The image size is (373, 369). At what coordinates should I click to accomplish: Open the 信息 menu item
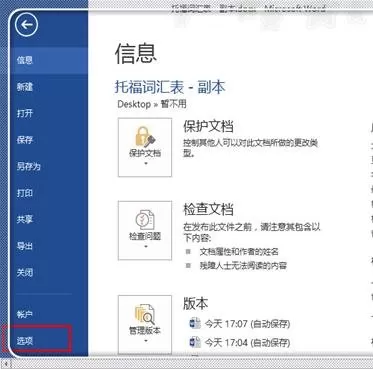pyautogui.click(x=49, y=60)
